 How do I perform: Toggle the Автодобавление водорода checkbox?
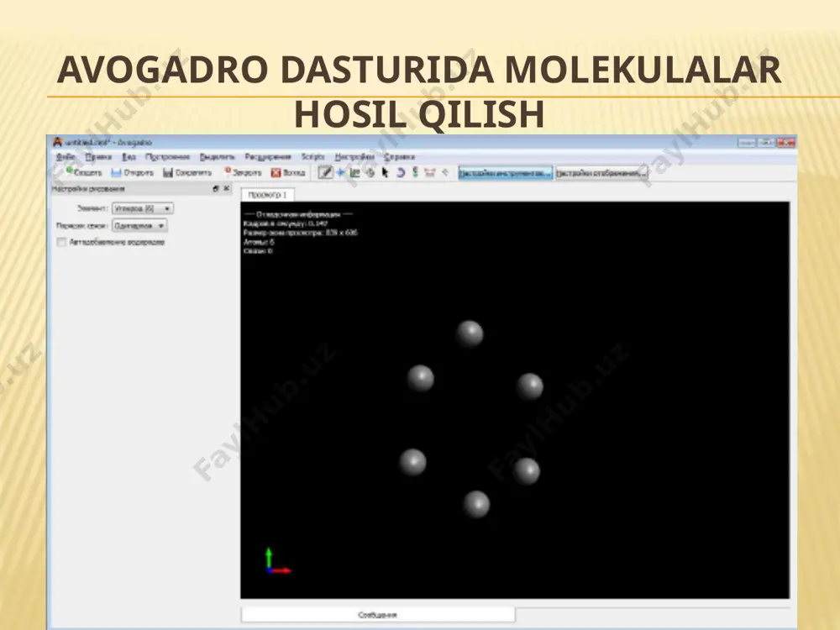click(x=61, y=242)
